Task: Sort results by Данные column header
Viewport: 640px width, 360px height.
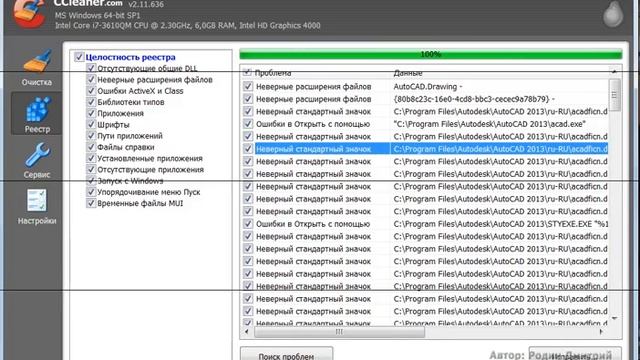Action: point(408,73)
